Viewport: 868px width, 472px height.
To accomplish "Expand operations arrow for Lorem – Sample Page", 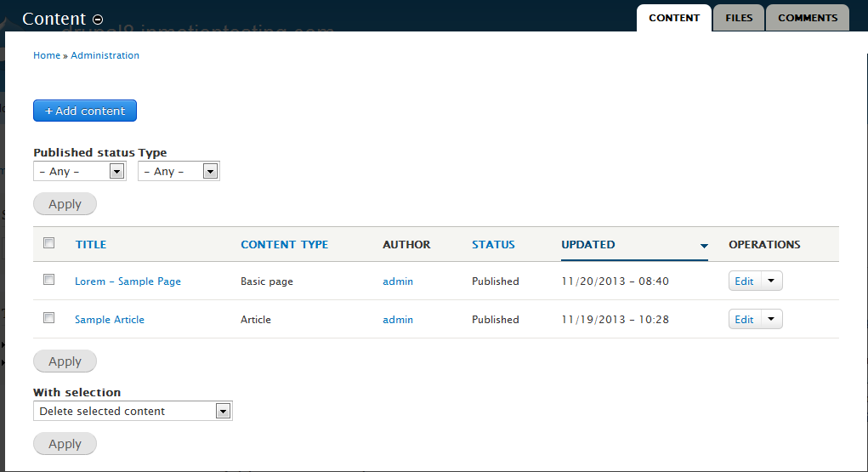I will [x=770, y=281].
